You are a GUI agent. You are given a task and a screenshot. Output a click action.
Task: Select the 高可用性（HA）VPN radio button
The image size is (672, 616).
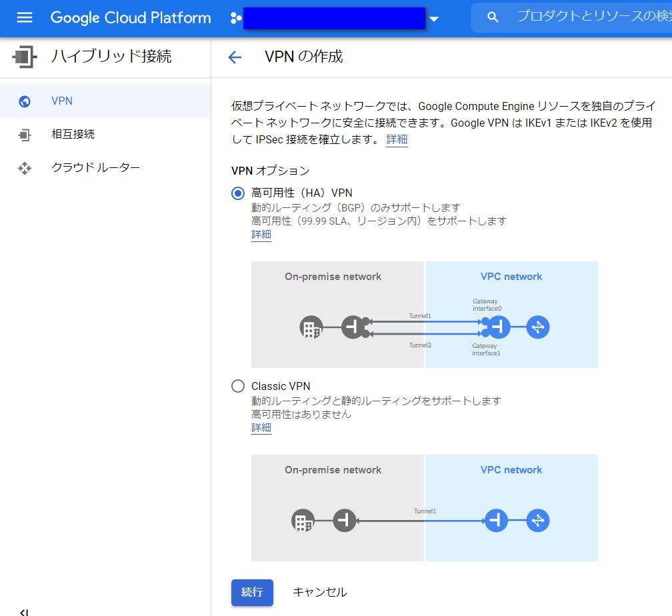(238, 193)
